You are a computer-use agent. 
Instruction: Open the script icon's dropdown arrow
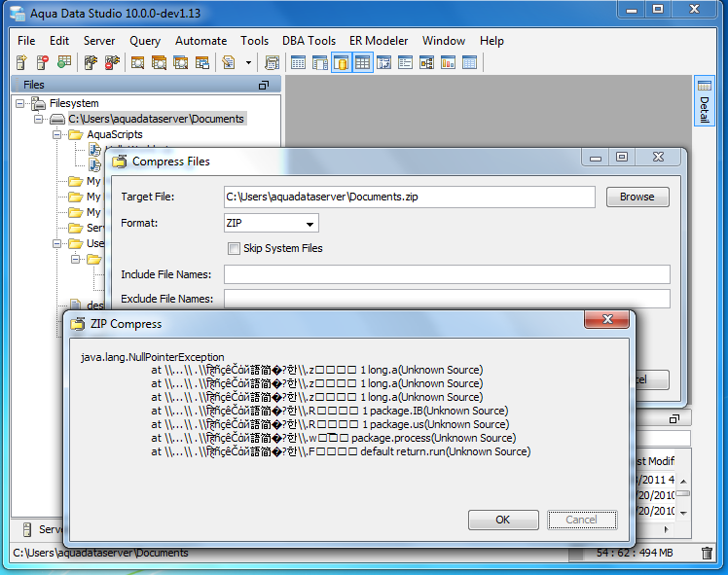click(249, 62)
